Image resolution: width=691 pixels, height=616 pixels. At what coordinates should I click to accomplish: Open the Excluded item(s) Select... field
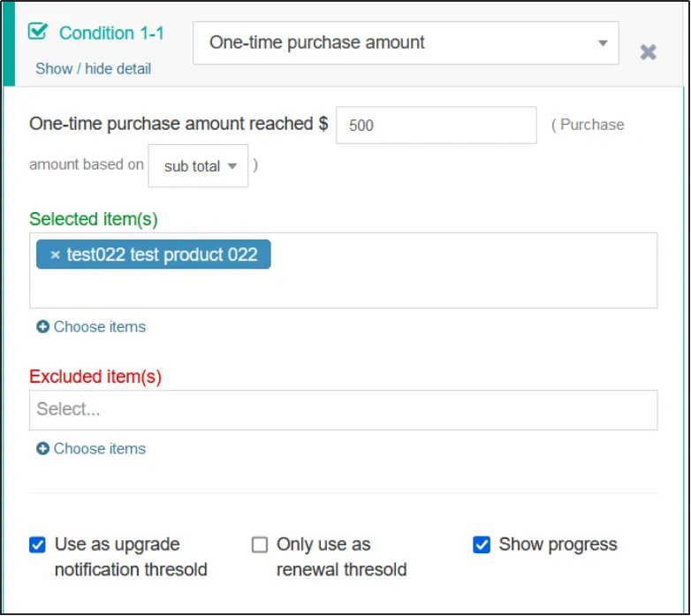coord(343,410)
